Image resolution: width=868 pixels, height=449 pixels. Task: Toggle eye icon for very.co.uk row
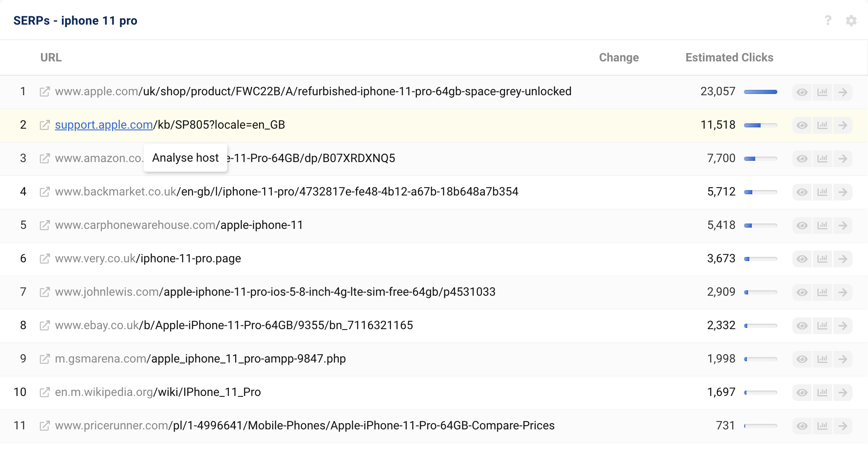(802, 259)
